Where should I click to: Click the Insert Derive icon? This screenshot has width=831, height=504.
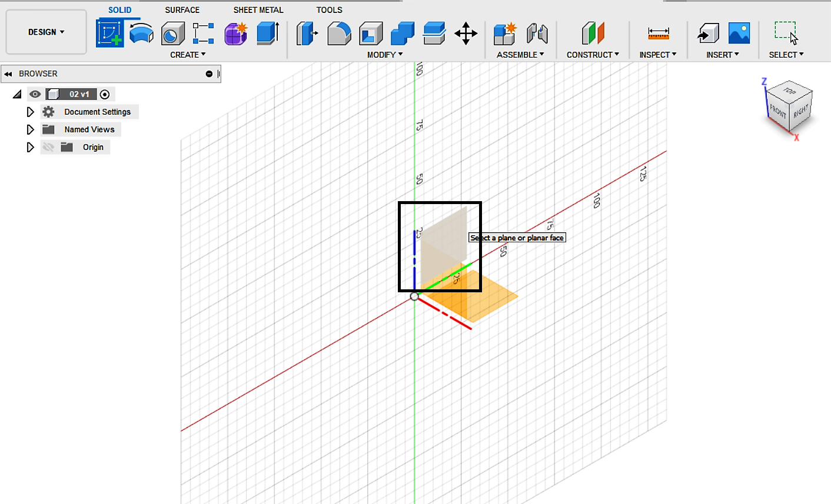click(x=708, y=34)
